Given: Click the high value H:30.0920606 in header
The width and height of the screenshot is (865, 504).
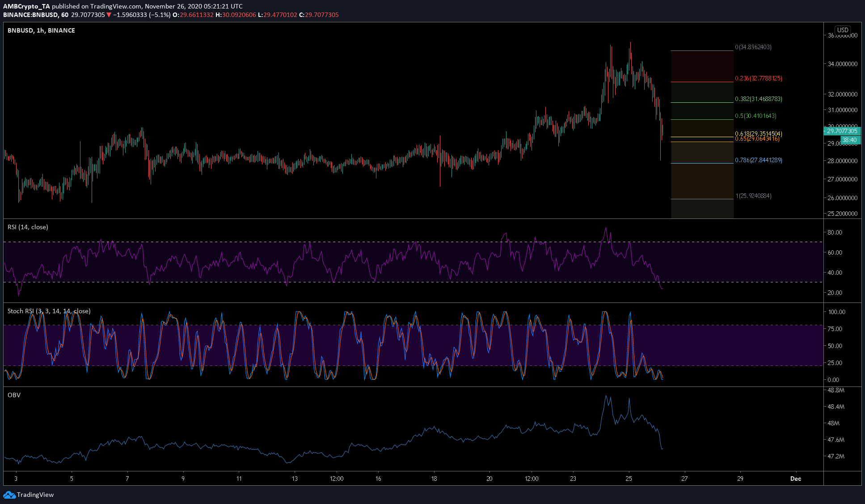Looking at the screenshot, I should (236, 15).
